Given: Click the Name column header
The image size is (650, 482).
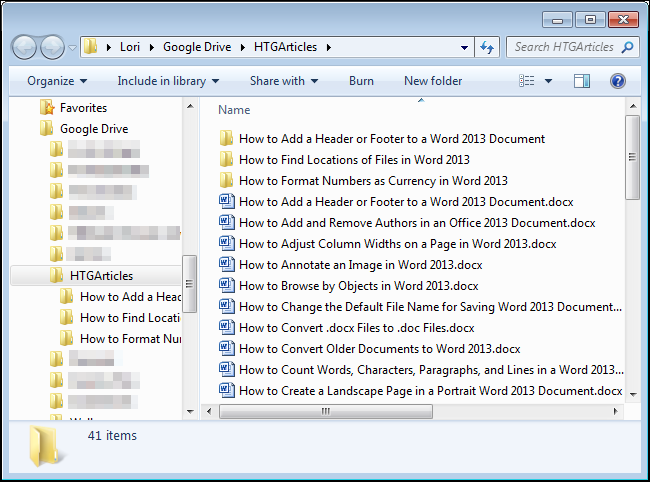Looking at the screenshot, I should coord(234,110).
